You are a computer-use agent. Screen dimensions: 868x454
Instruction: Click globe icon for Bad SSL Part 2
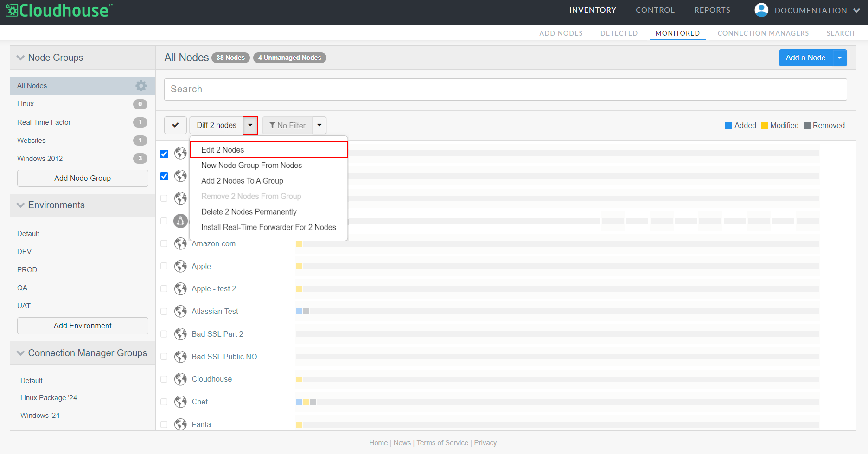(x=180, y=334)
